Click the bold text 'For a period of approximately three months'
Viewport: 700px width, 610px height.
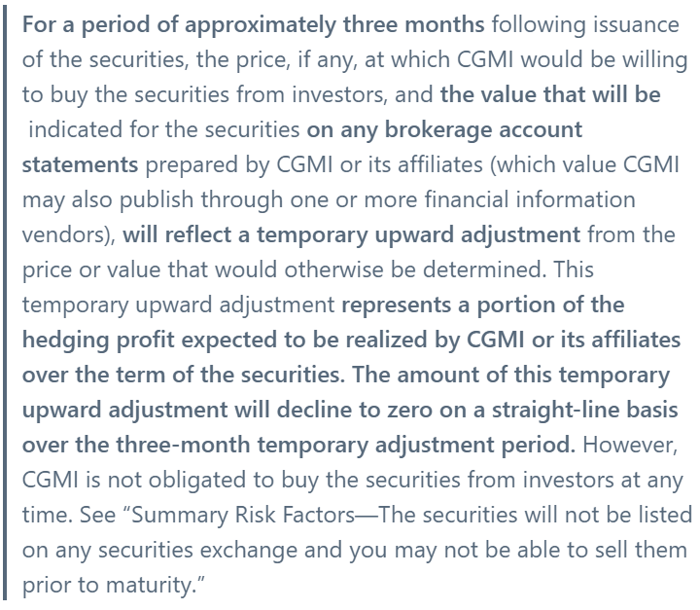(253, 25)
